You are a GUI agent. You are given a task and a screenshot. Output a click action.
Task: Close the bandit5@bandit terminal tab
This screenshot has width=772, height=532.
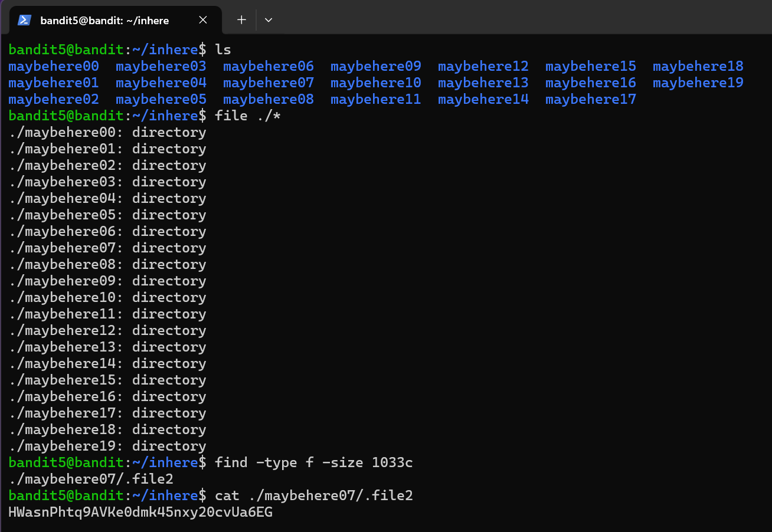(202, 20)
